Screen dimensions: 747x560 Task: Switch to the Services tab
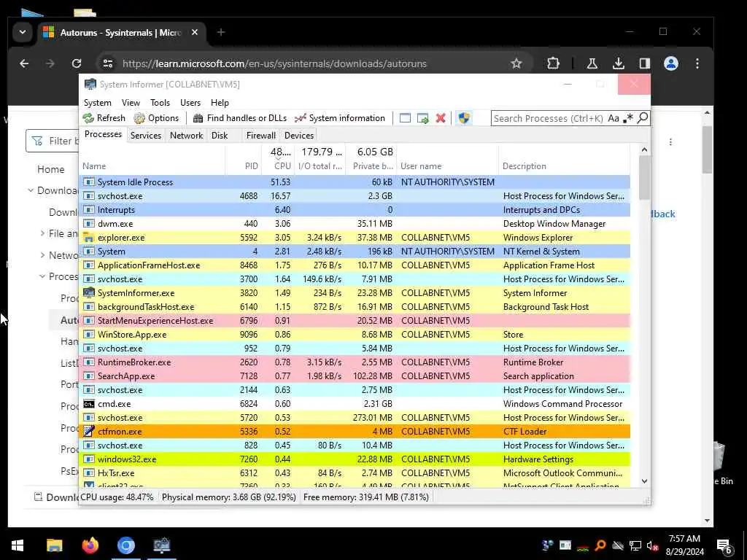coord(146,135)
